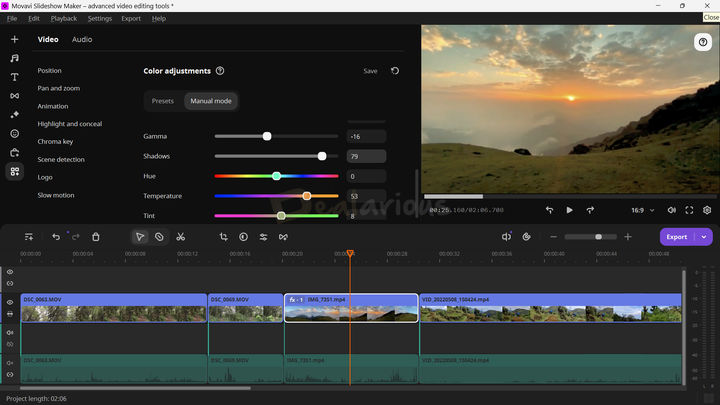This screenshot has height=405, width=720.
Task: Switch to Manual mode
Action: [x=211, y=101]
